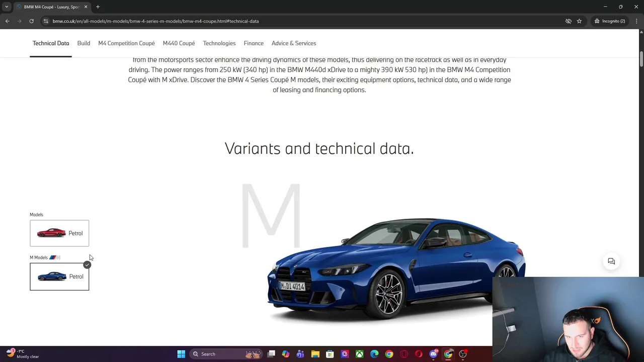644x362 pixels.
Task: Open the Xbox app from taskbar
Action: [x=359, y=354]
